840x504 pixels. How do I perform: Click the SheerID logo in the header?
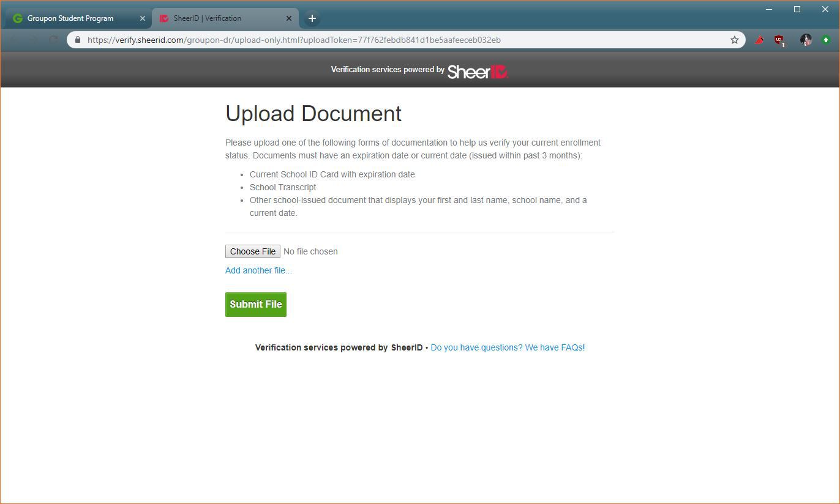click(478, 72)
